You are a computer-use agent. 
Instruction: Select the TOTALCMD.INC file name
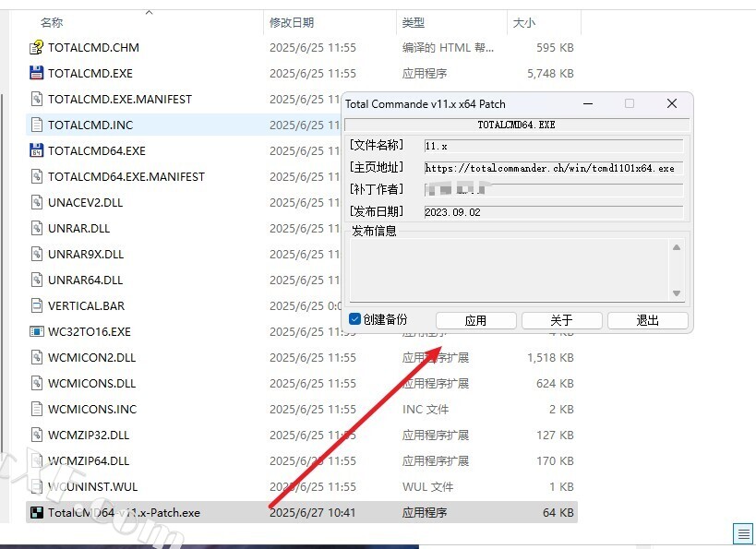pos(90,125)
